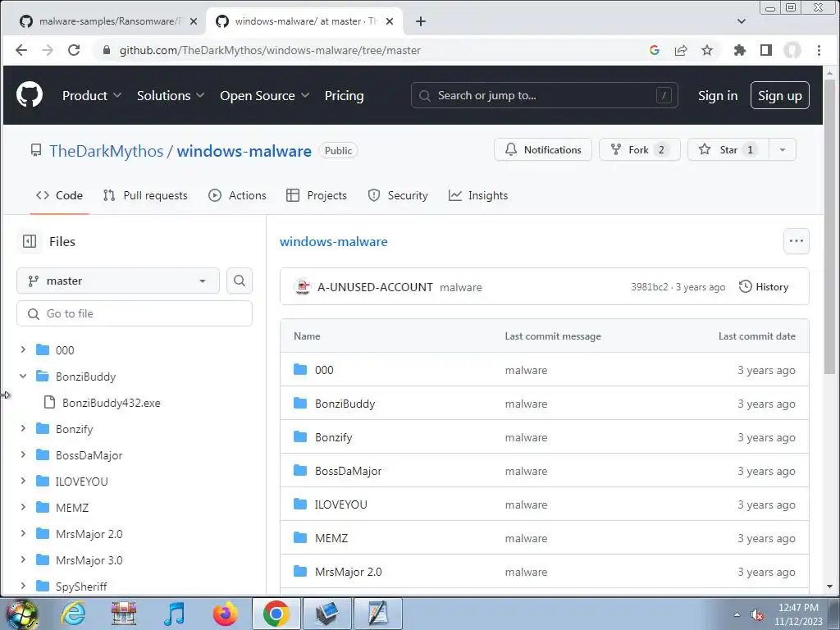Fork the repository
The height and width of the screenshot is (630, 840).
click(640, 150)
